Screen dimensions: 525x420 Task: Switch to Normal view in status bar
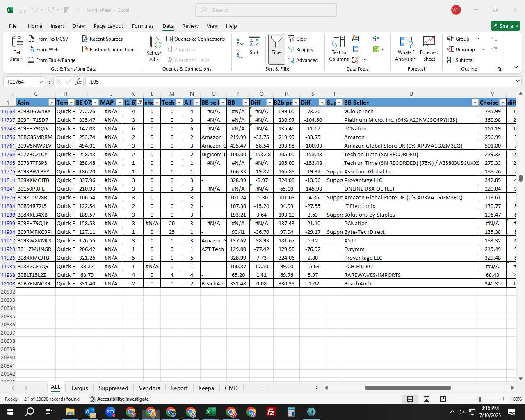410,399
